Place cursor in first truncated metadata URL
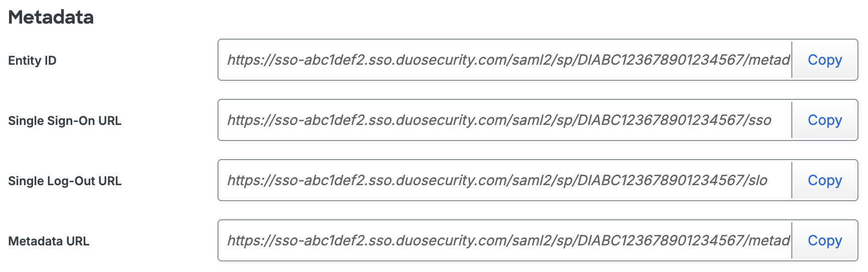 tap(508, 60)
